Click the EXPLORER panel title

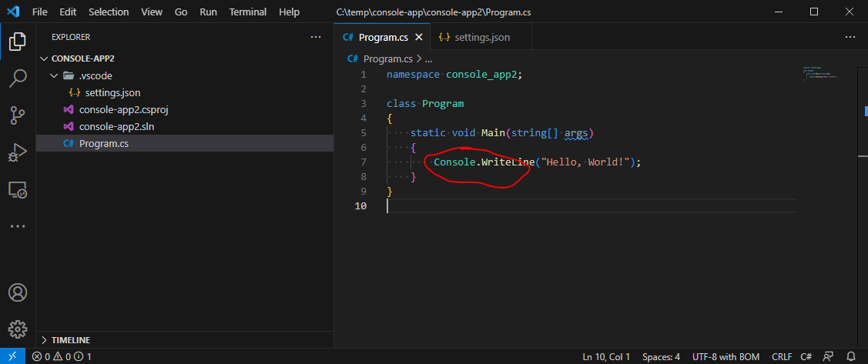tap(71, 37)
